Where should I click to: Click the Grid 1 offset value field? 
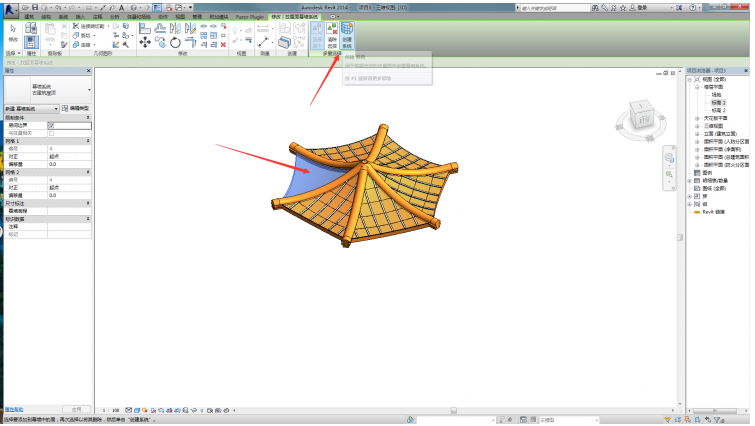tap(69, 164)
